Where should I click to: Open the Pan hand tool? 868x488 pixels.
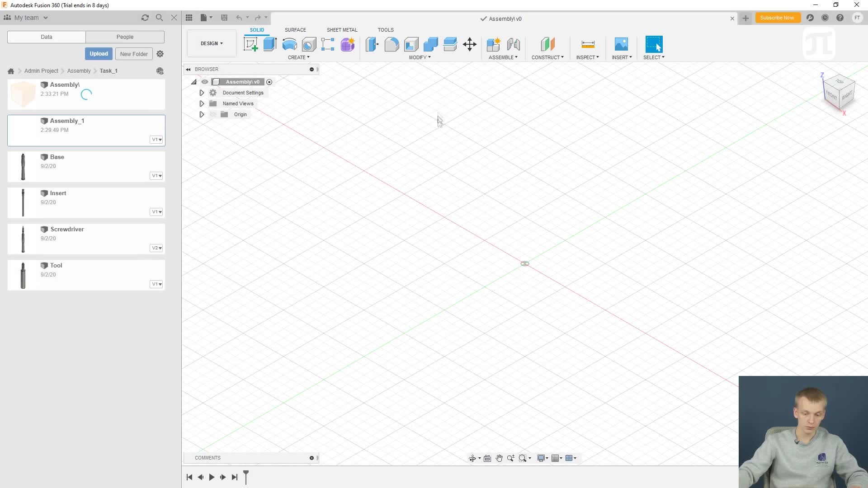[499, 458]
